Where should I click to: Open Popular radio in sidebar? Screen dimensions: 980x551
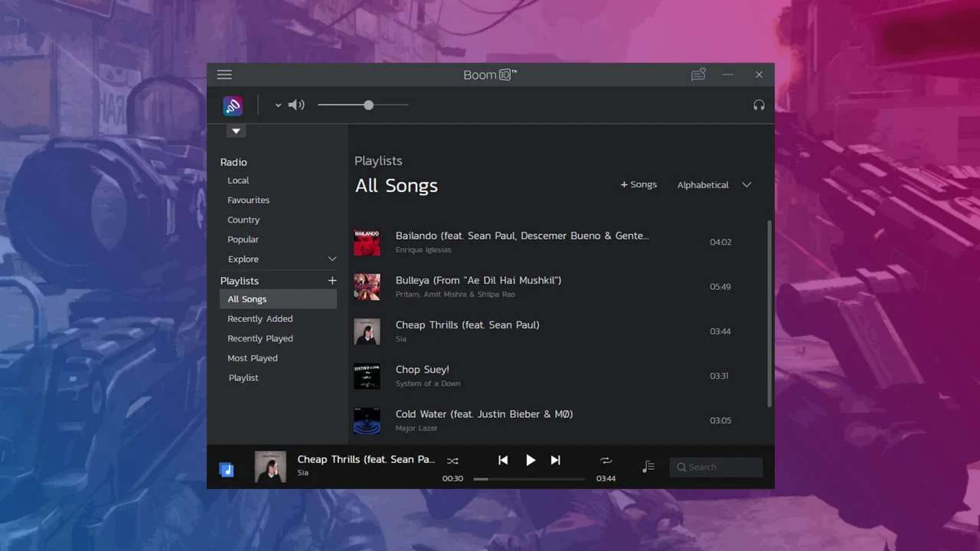tap(243, 240)
